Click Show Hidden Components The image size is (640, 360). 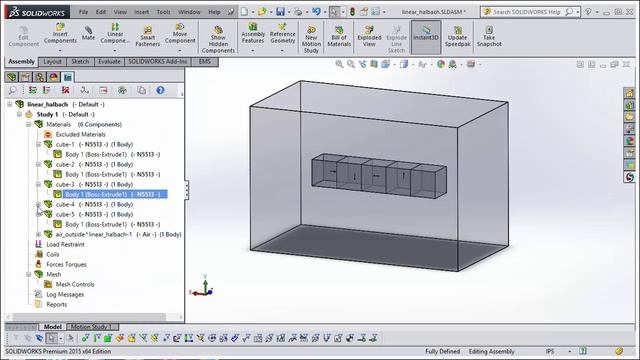pos(218,39)
